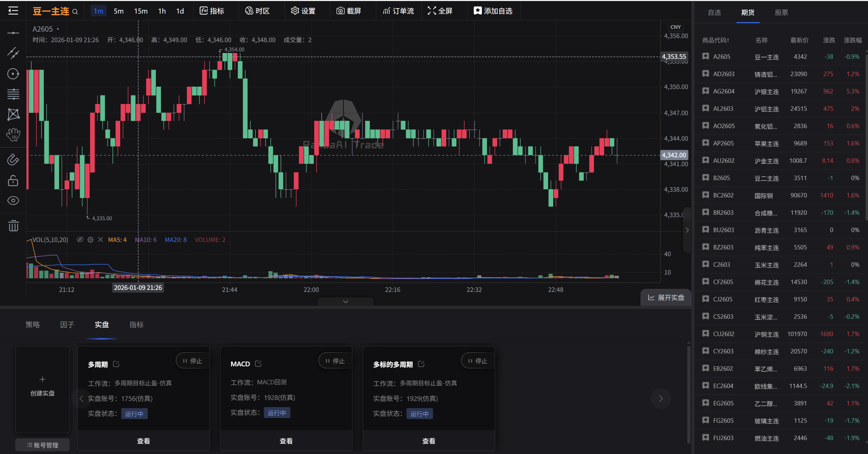Select the crossed-box pattern drawing tool

coord(13,115)
